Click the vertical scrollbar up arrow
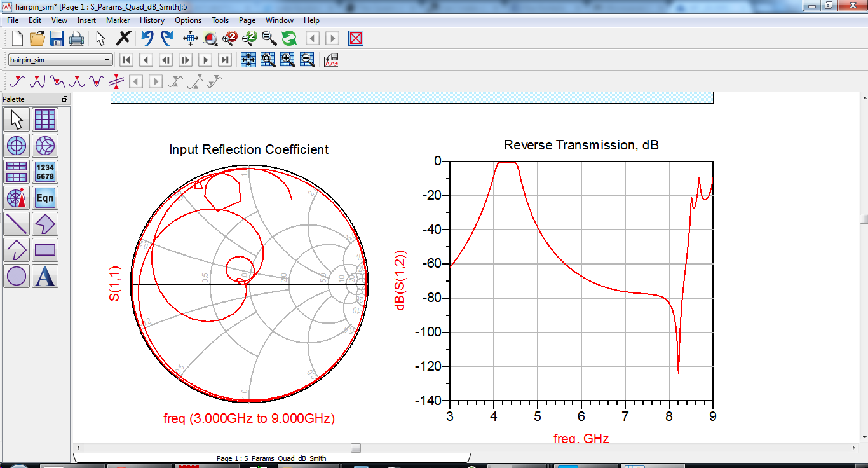 click(x=864, y=97)
